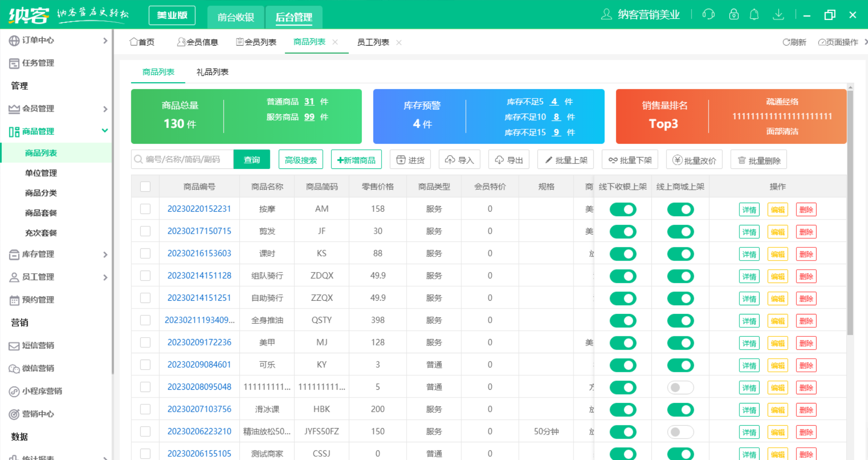
Task: Click the 查询 search button
Action: click(x=251, y=159)
